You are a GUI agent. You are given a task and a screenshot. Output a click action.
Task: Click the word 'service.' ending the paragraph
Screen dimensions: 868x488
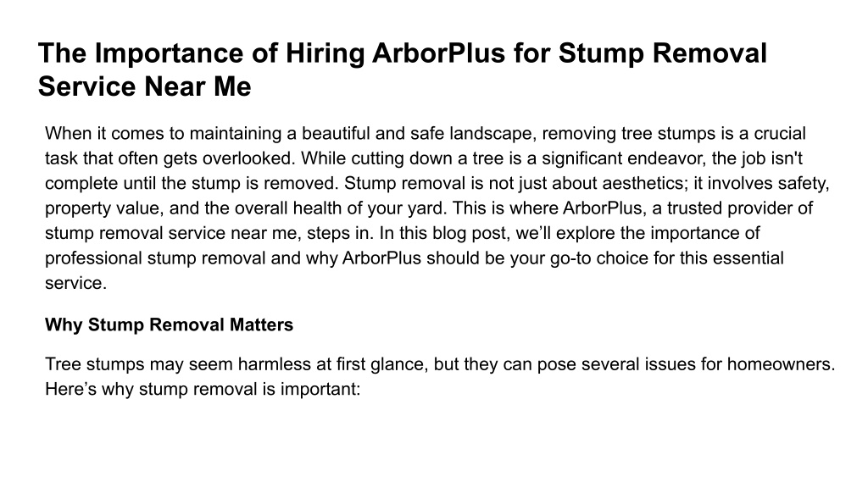coord(75,283)
